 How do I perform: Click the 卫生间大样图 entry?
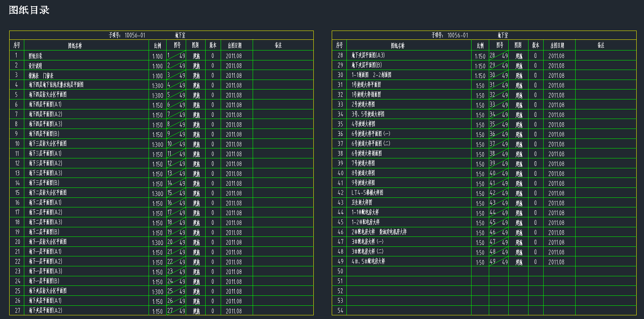[362, 203]
